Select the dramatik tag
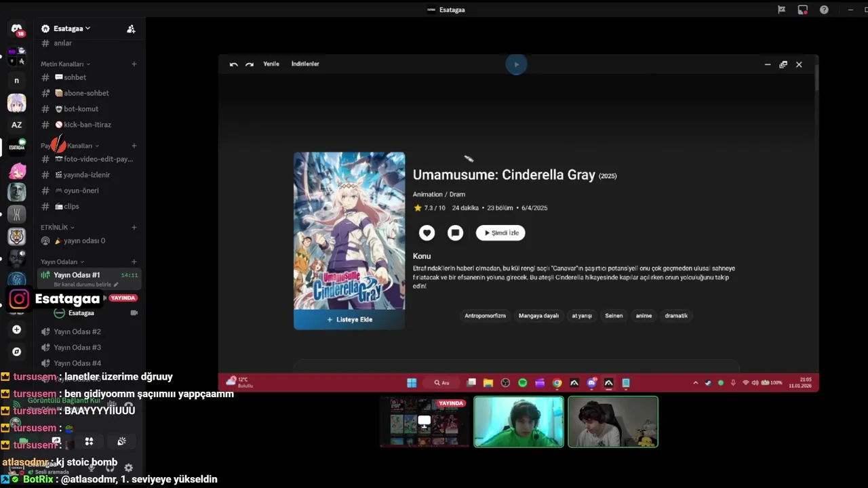Viewport: 868px width, 488px height. click(676, 316)
